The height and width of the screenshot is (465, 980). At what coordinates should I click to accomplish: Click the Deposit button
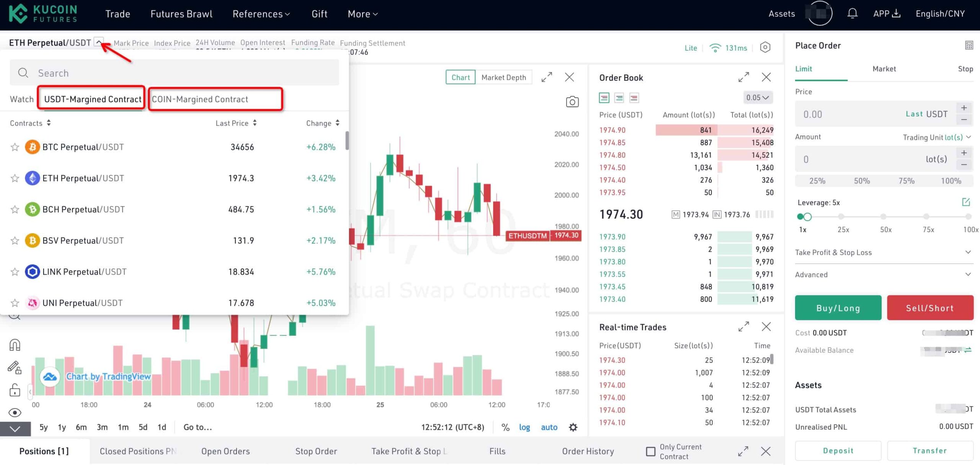click(x=838, y=450)
